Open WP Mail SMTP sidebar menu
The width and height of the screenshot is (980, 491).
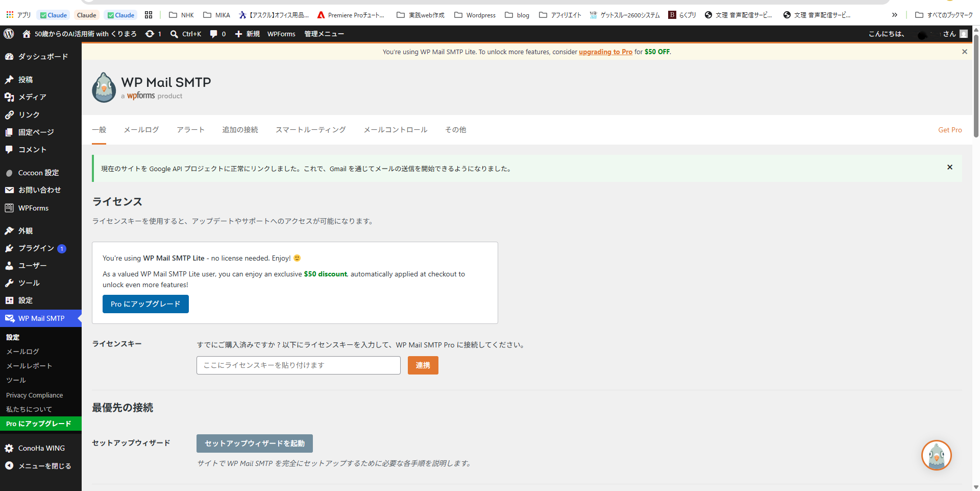41,318
